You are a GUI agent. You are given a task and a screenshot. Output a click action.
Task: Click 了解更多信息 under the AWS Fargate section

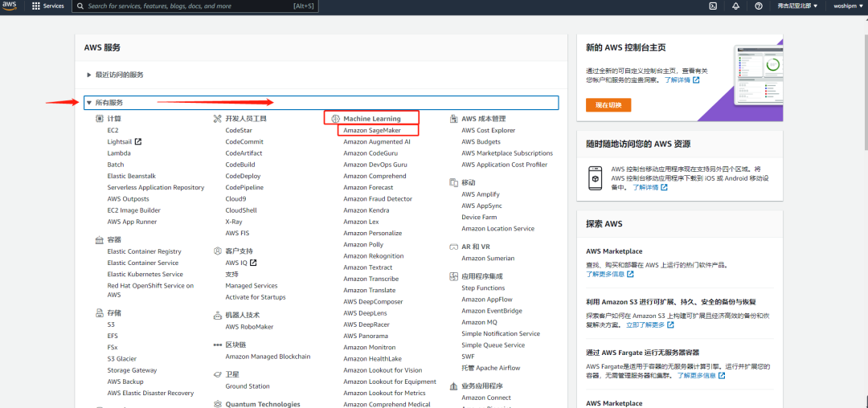click(702, 375)
